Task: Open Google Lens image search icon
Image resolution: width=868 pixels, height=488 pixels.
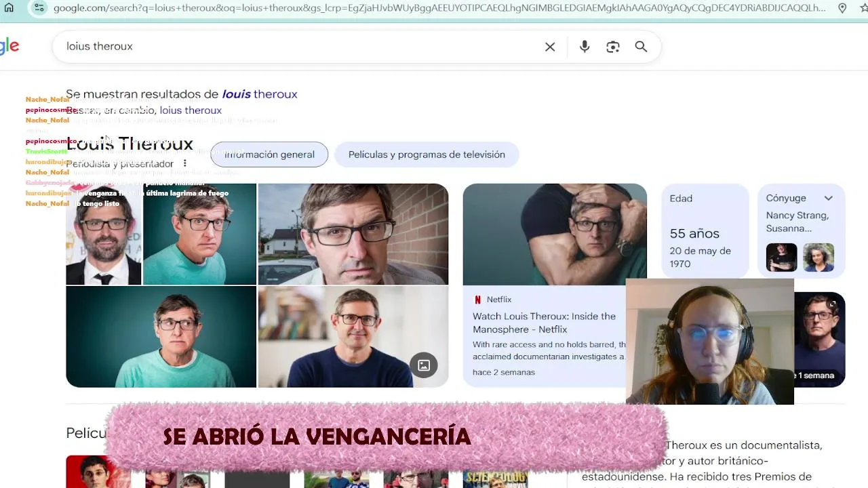Action: [x=613, y=47]
